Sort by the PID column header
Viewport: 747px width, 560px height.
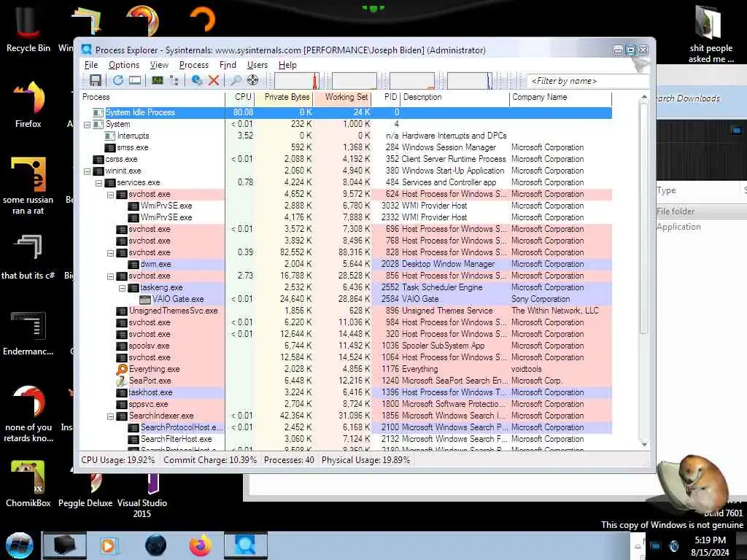(x=386, y=97)
